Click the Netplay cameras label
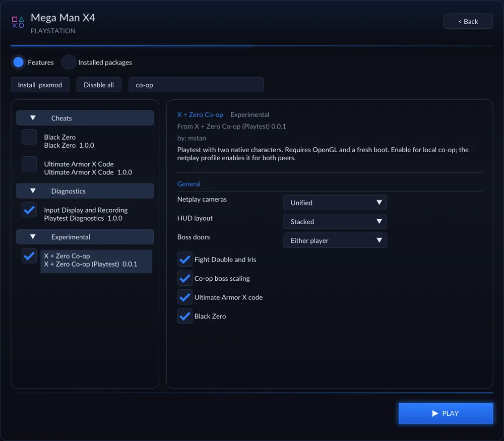This screenshot has width=504, height=441. pyautogui.click(x=202, y=199)
